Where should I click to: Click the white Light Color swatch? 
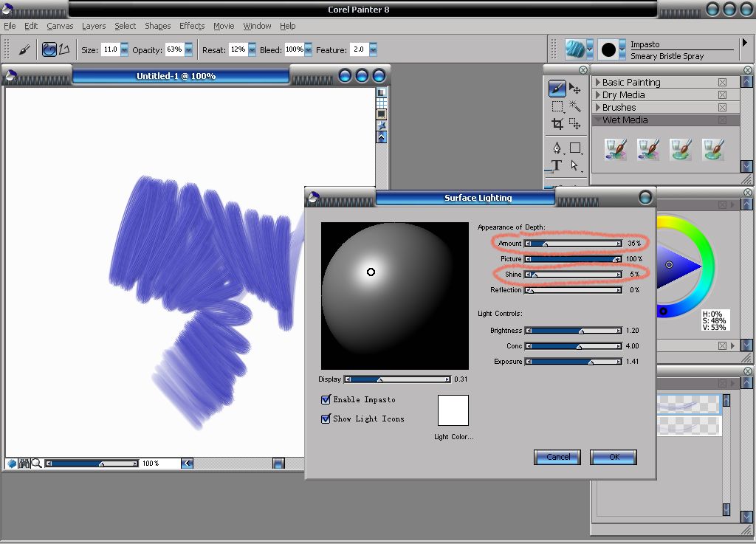tap(453, 410)
